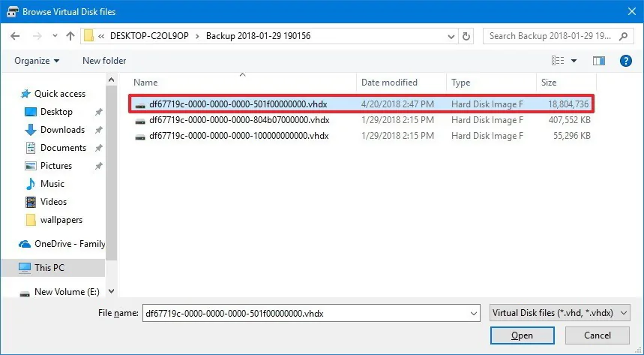This screenshot has width=644, height=355.
Task: Click the pin icon beside Pictures
Action: coord(98,166)
